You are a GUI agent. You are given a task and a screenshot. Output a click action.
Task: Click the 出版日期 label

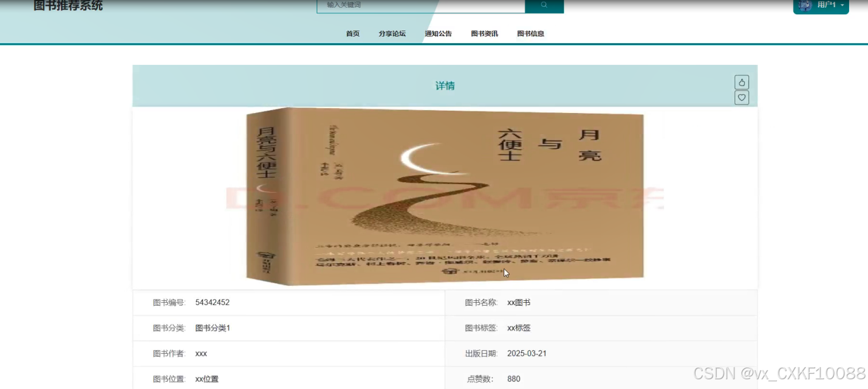(481, 354)
